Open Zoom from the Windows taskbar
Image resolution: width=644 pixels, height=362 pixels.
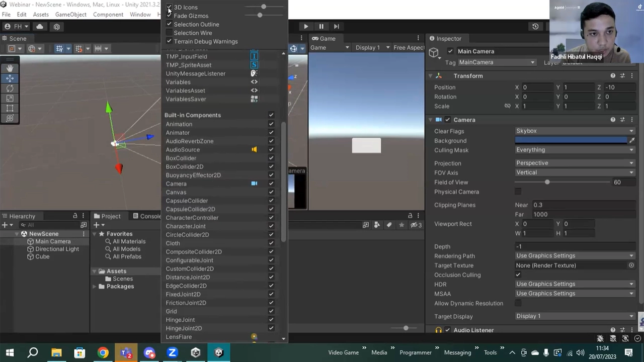coord(172,352)
